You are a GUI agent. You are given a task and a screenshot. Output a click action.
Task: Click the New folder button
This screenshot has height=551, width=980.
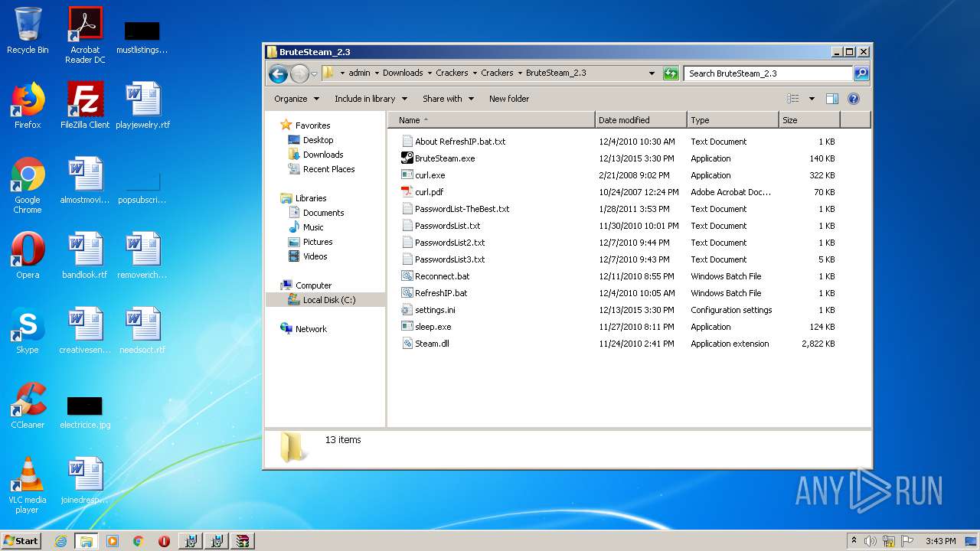pyautogui.click(x=509, y=99)
